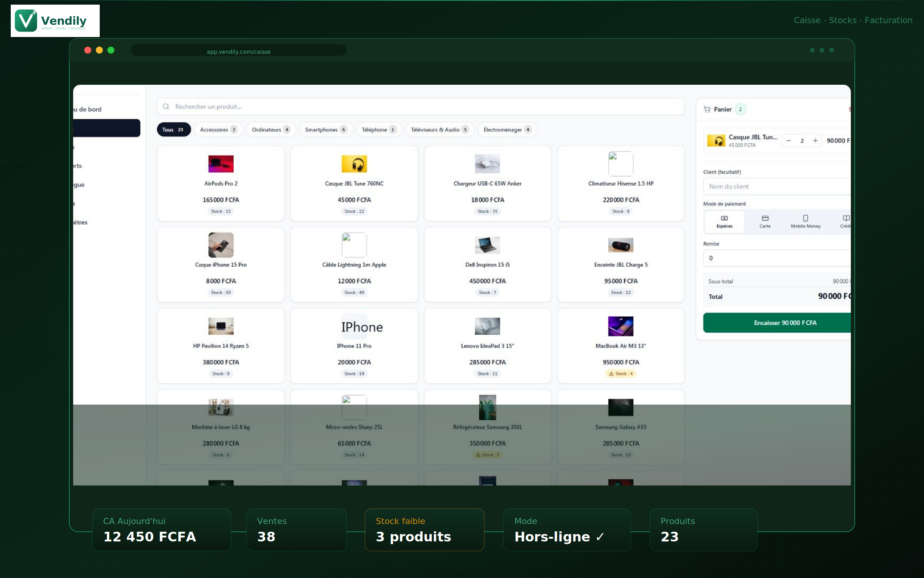Click the "380 000 FCFA" price

click(221, 362)
